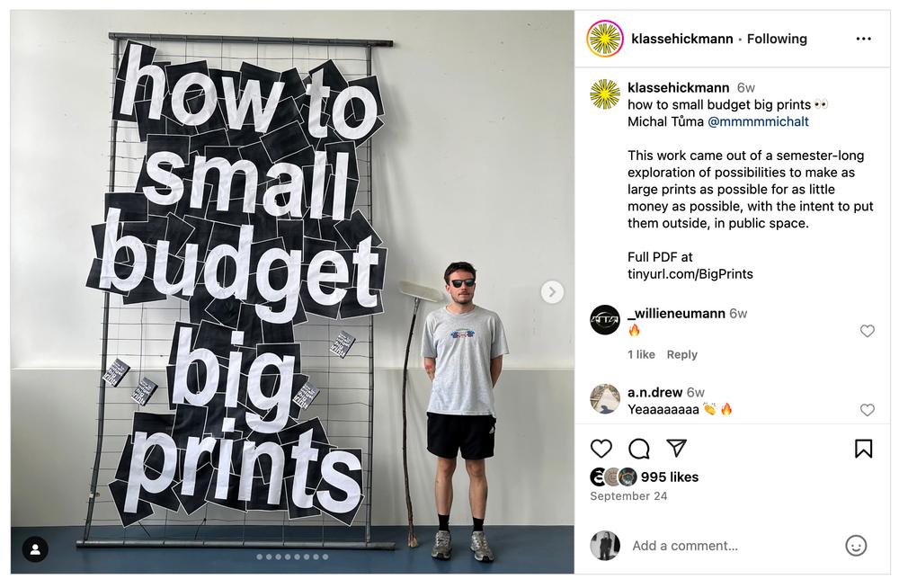
Task: Open more options three-dot menu
Action: [x=863, y=39]
